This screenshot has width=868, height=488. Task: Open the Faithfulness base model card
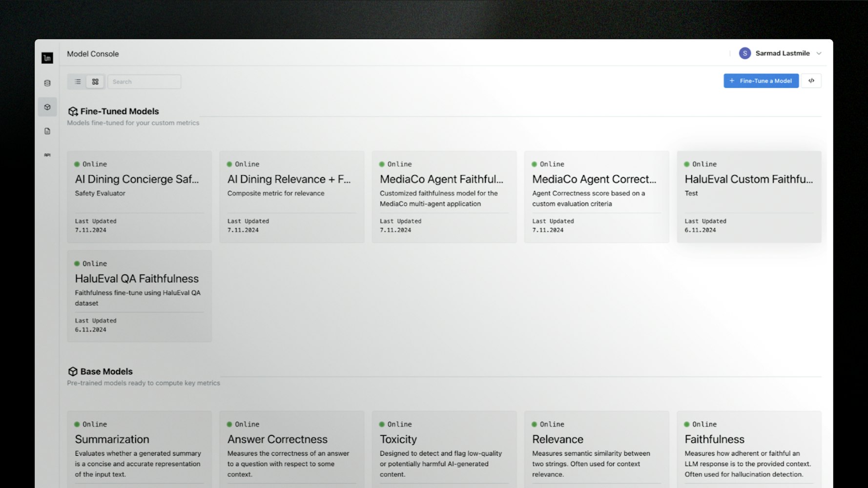[749, 449]
